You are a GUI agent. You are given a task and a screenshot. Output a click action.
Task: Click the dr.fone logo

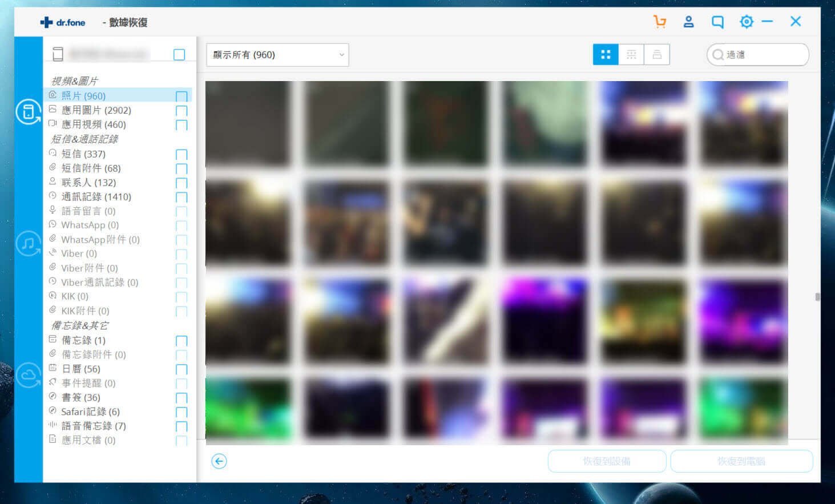click(x=63, y=22)
